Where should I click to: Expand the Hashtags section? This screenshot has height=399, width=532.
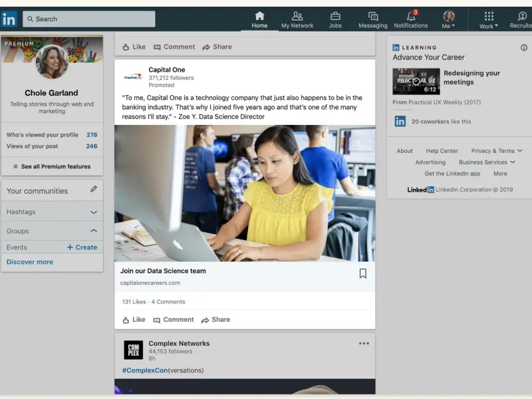click(x=94, y=212)
